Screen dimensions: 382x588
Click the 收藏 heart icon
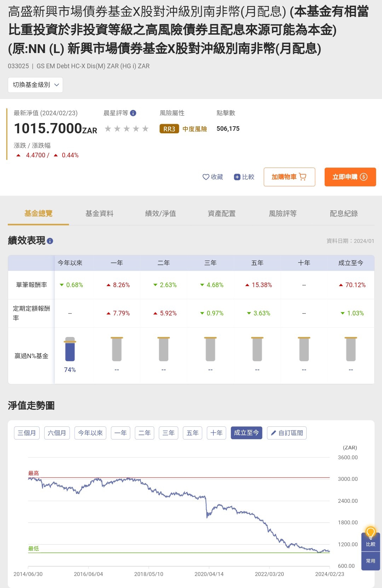[206, 177]
